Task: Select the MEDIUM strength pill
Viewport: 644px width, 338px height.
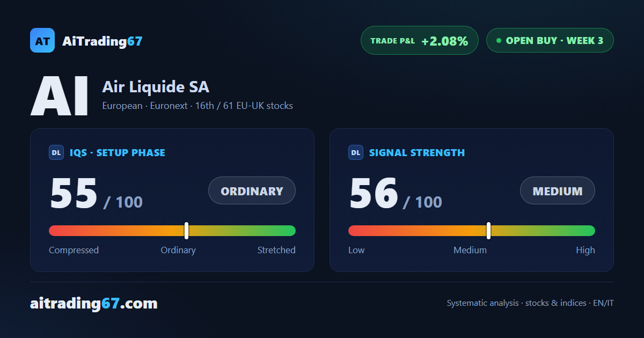Action: point(558,190)
